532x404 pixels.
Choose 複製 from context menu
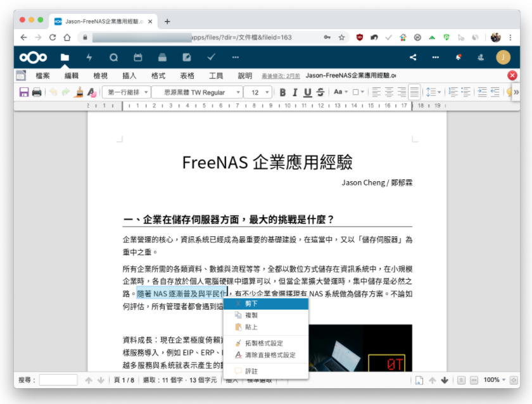266,315
